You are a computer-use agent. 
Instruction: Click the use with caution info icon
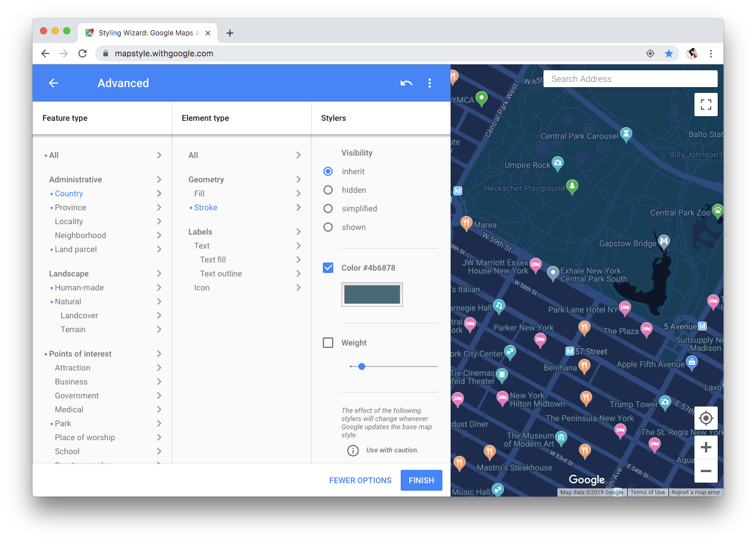coord(353,450)
